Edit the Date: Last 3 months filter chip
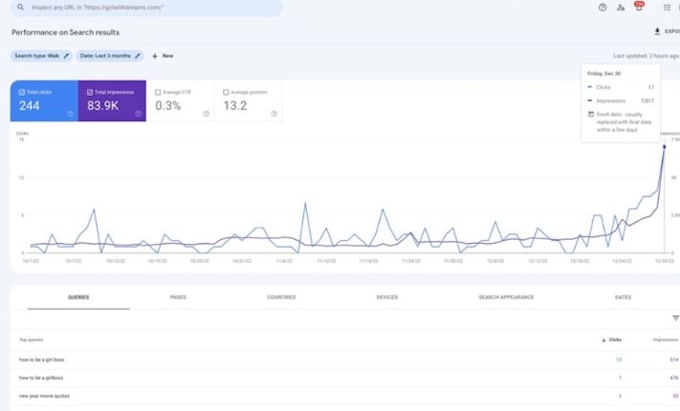680x411 pixels. point(110,56)
